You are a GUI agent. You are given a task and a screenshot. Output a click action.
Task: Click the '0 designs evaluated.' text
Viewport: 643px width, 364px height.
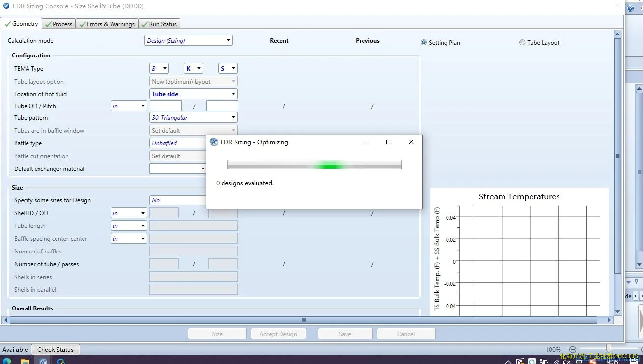tap(245, 183)
